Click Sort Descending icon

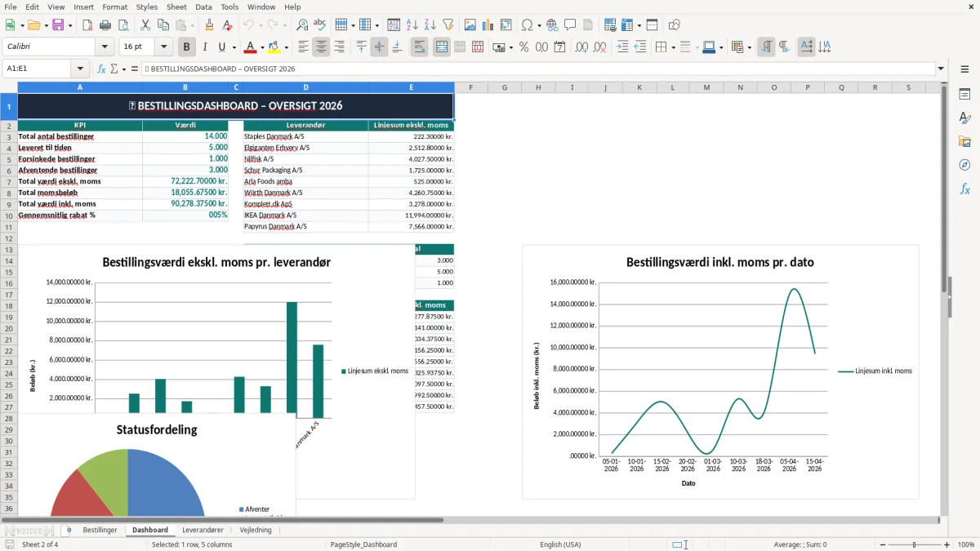click(x=430, y=25)
